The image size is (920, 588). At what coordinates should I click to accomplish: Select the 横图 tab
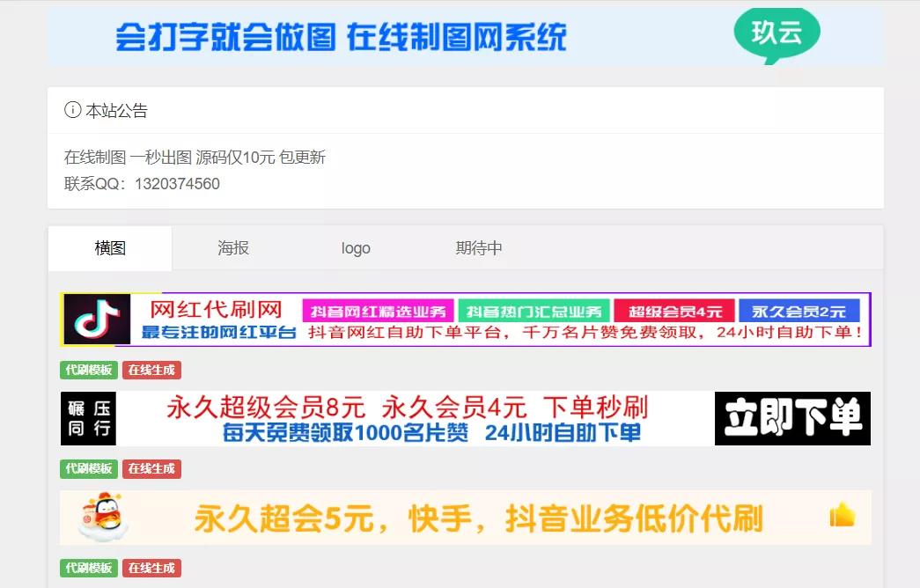110,247
